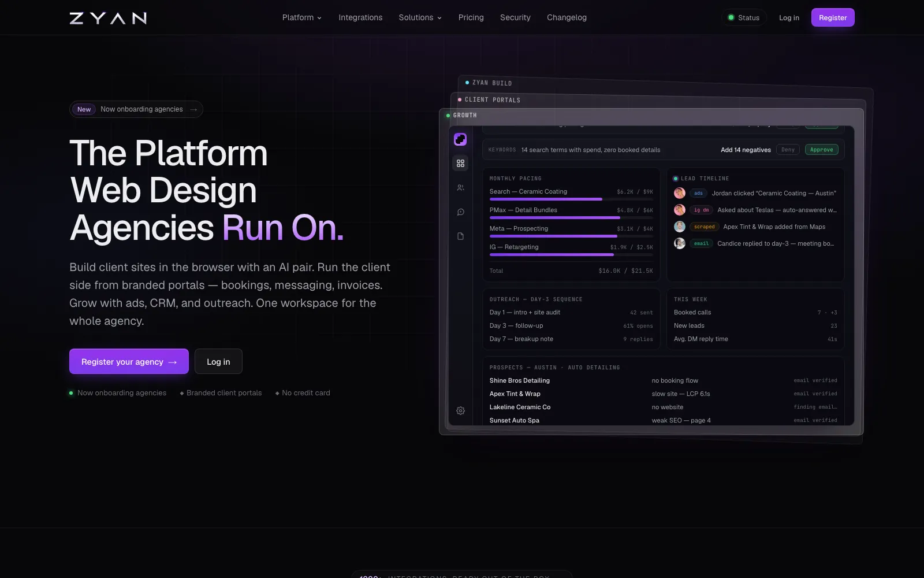The image size is (924, 578).
Task: Select 'Day 7 — breakup note' row
Action: 571,339
